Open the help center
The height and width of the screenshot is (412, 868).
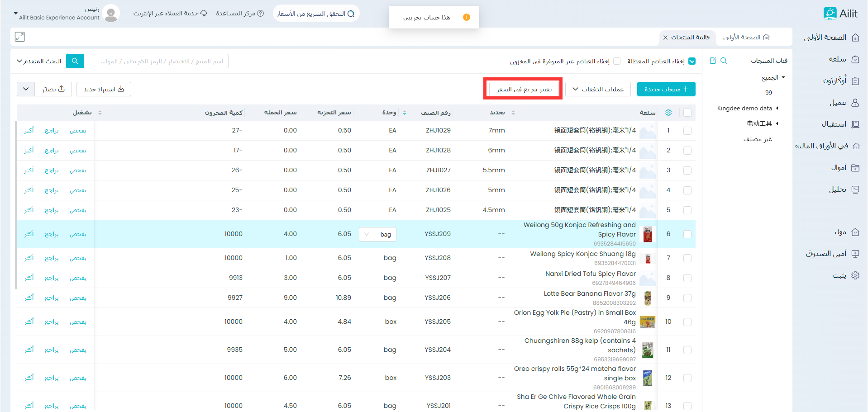240,14
